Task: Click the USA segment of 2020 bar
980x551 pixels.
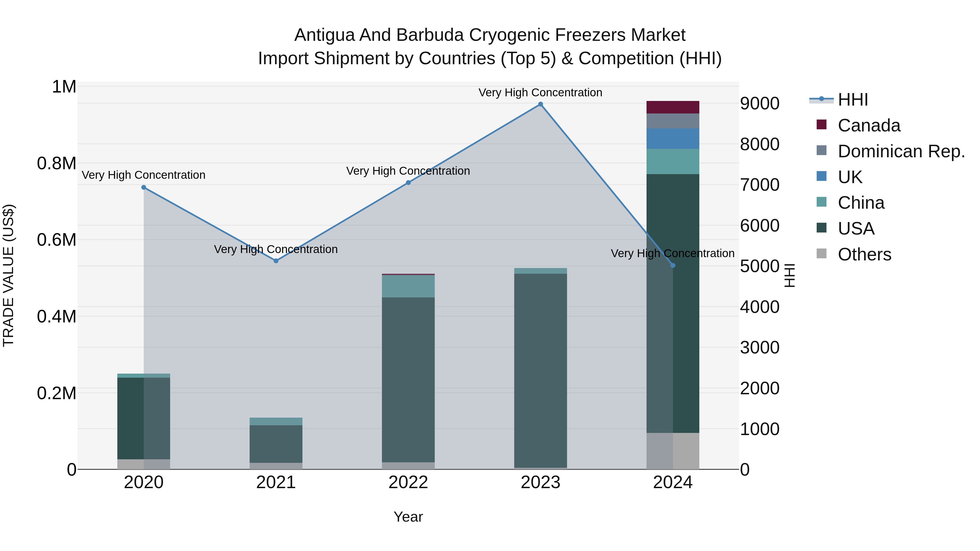Action: [144, 418]
